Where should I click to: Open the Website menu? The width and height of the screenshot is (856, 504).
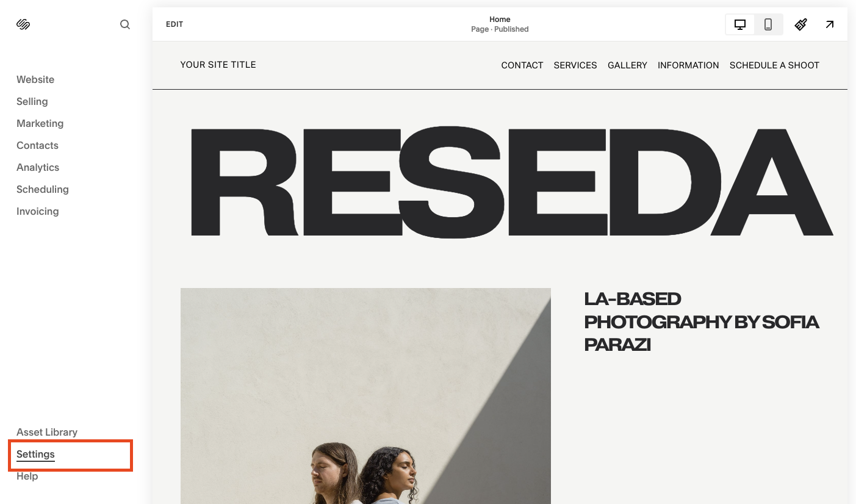tap(35, 79)
